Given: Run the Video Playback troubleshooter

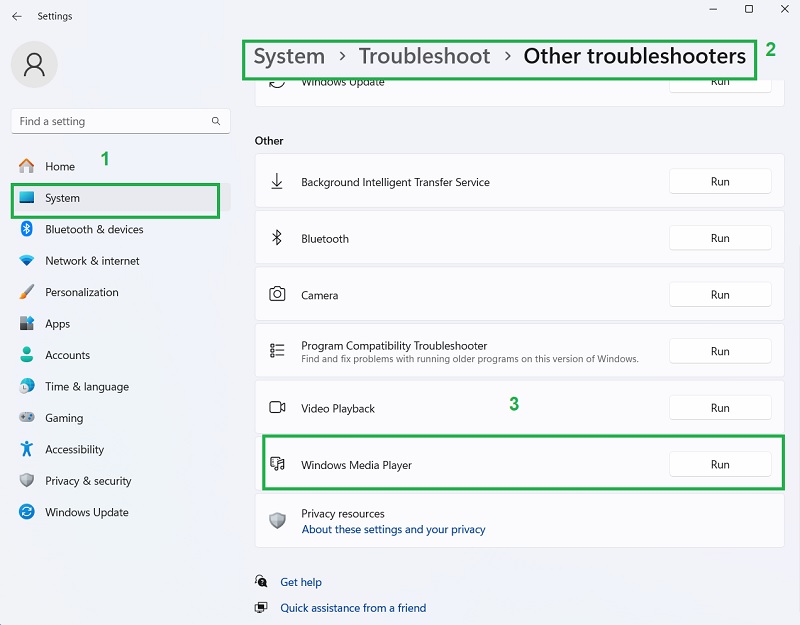Looking at the screenshot, I should 720,408.
